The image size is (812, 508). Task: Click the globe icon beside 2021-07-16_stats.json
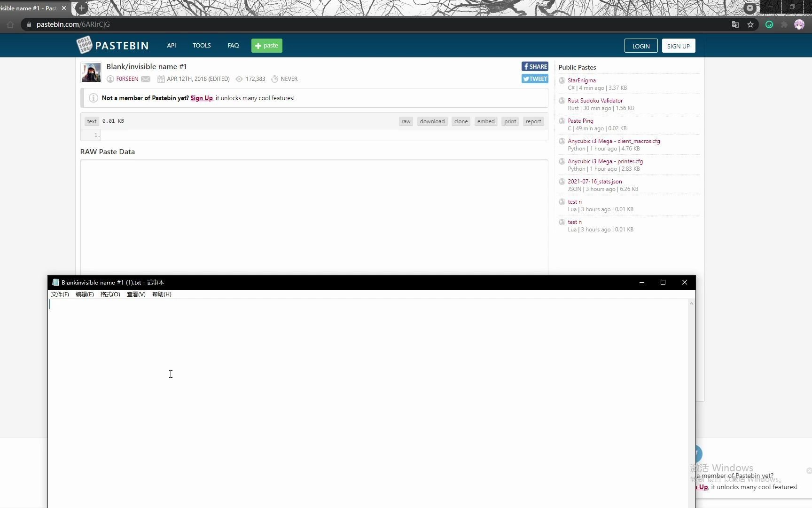562,182
